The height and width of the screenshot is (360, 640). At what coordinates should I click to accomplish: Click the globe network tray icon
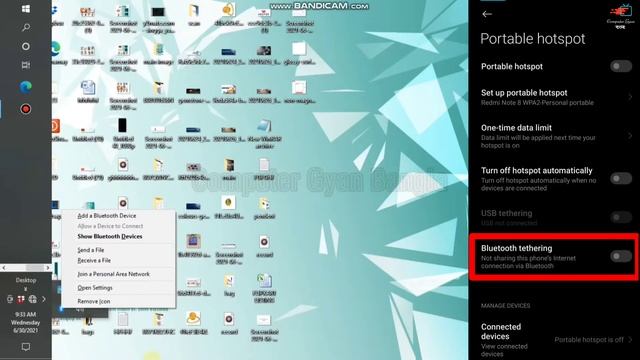[x=33, y=299]
